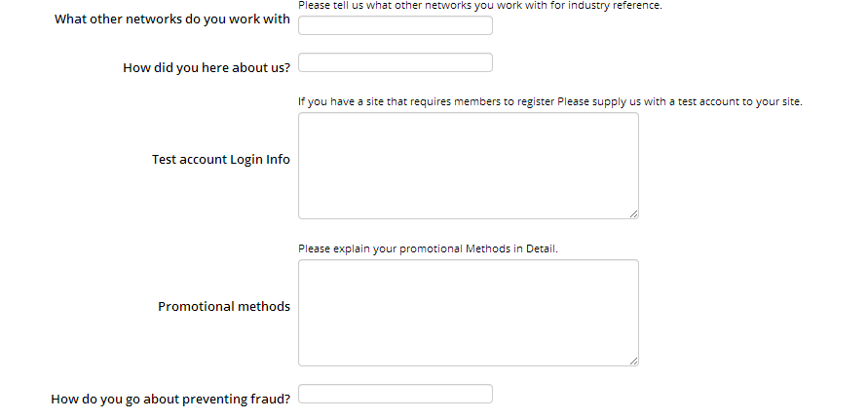868x420 pixels.
Task: Click inside the Promotional methods text area
Action: (x=468, y=312)
